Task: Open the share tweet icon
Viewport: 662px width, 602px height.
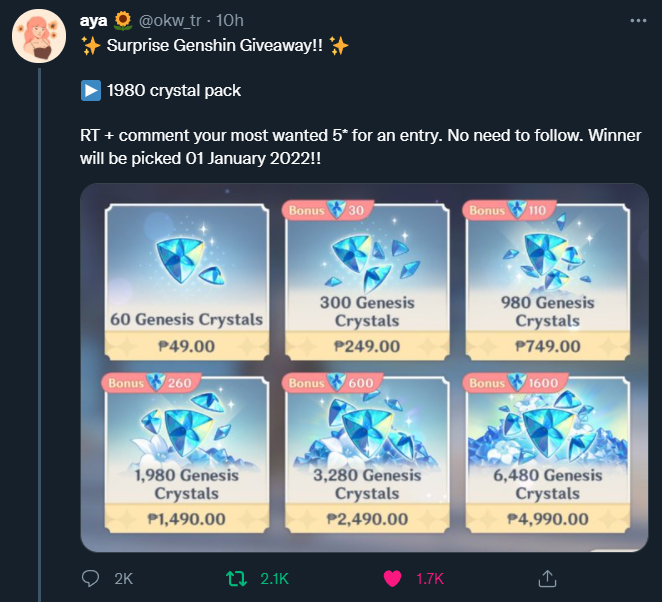Action: 547,578
